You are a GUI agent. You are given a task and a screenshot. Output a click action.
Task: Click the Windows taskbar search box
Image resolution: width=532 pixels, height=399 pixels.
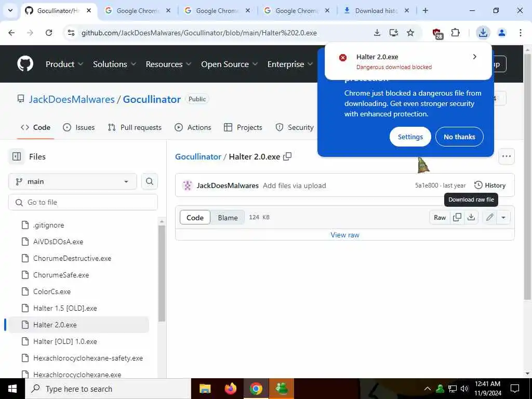point(108,389)
